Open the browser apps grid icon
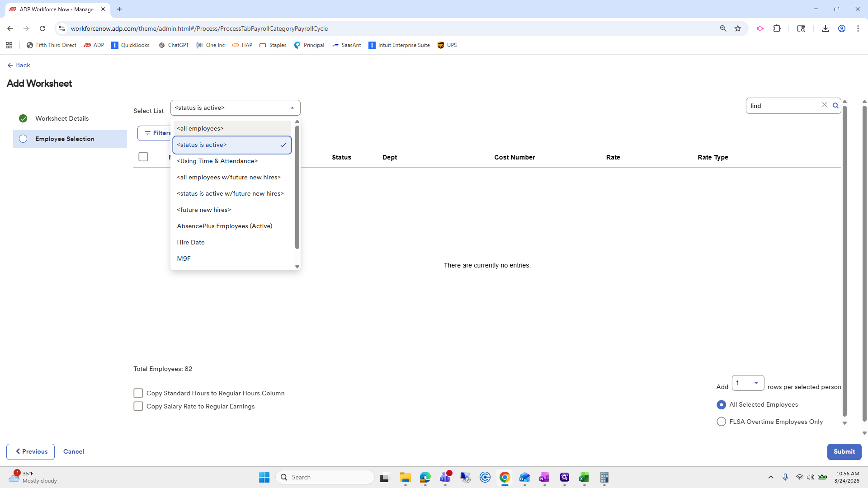This screenshot has height=488, width=868. pos(9,45)
